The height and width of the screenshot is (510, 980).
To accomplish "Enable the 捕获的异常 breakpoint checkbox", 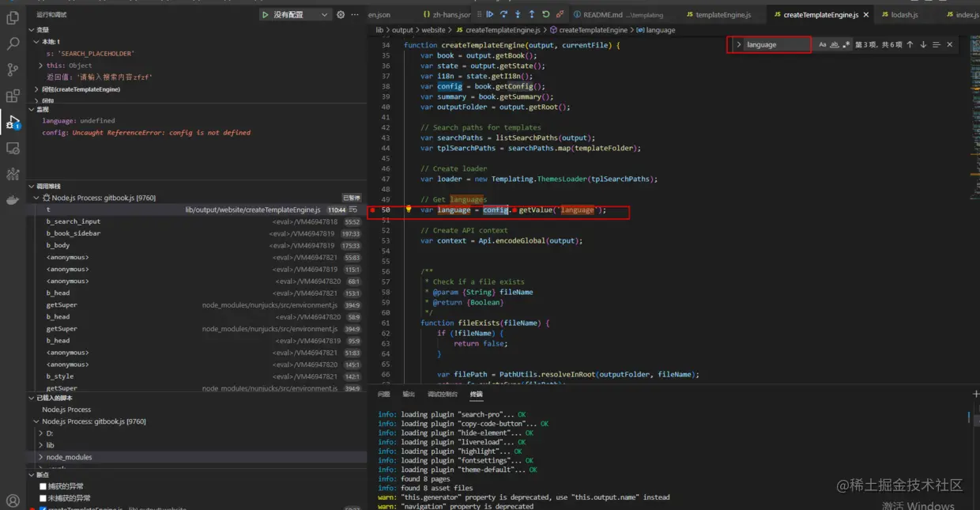I will point(43,486).
